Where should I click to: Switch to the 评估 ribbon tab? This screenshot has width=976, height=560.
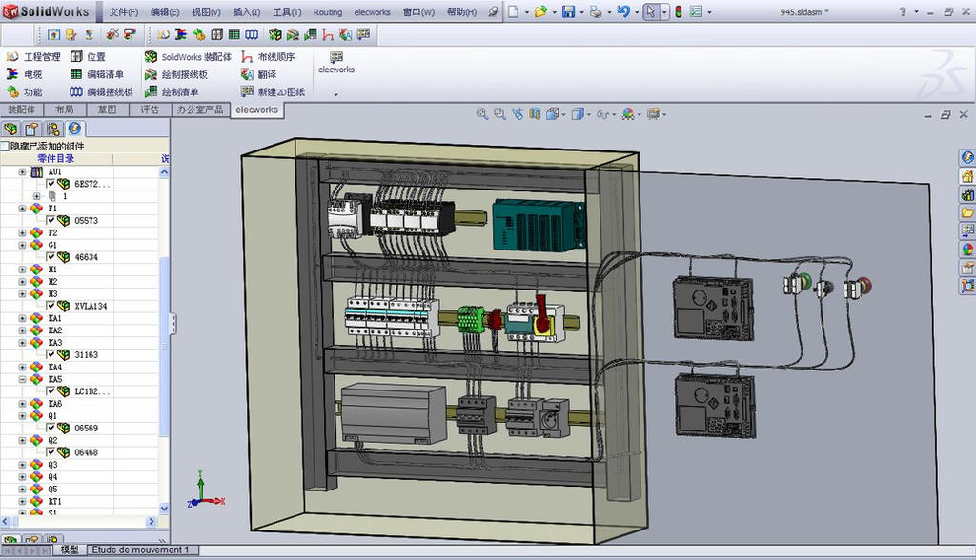pyautogui.click(x=150, y=110)
